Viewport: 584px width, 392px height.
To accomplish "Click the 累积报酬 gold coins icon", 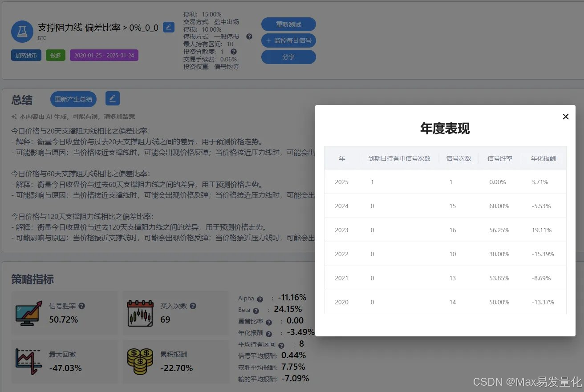I will [140, 362].
